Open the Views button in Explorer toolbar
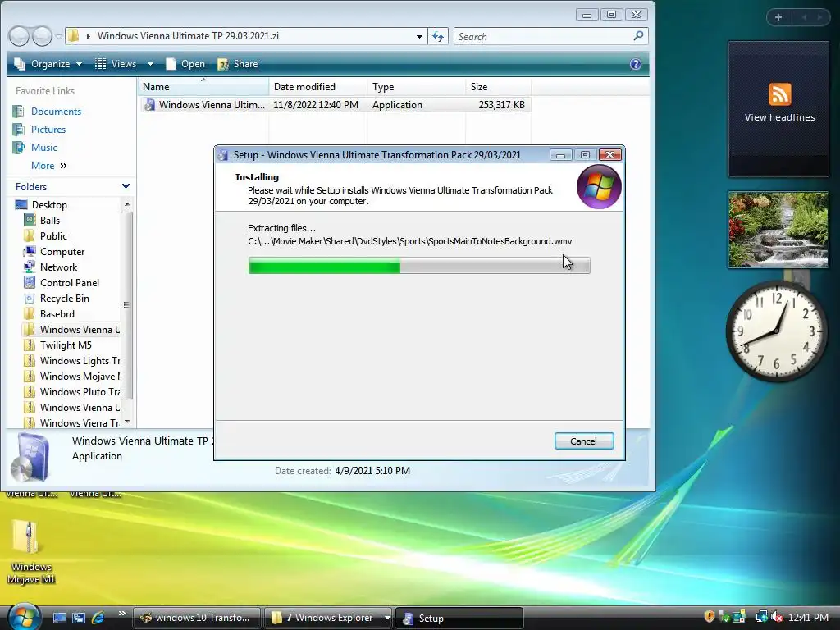The image size is (840, 630). 116,64
